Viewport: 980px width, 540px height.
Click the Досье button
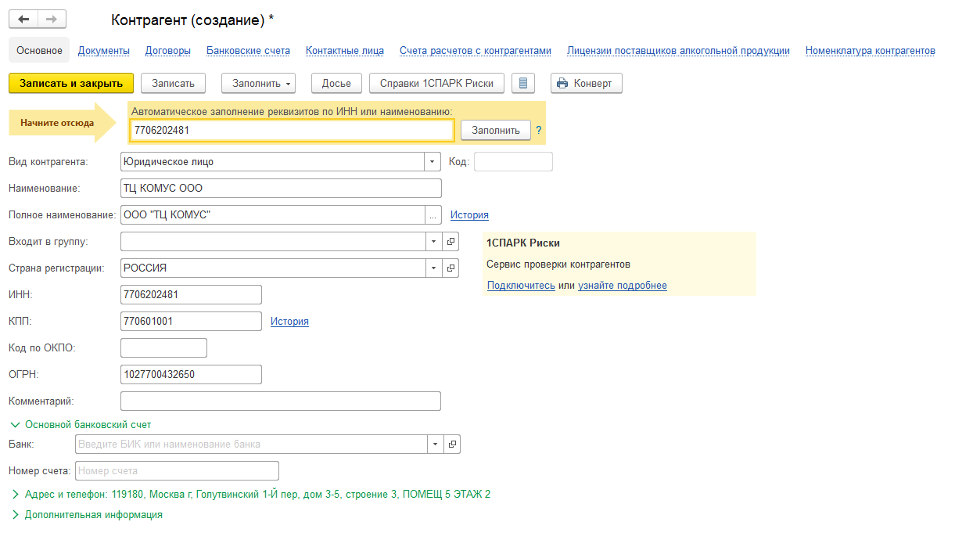pyautogui.click(x=337, y=83)
